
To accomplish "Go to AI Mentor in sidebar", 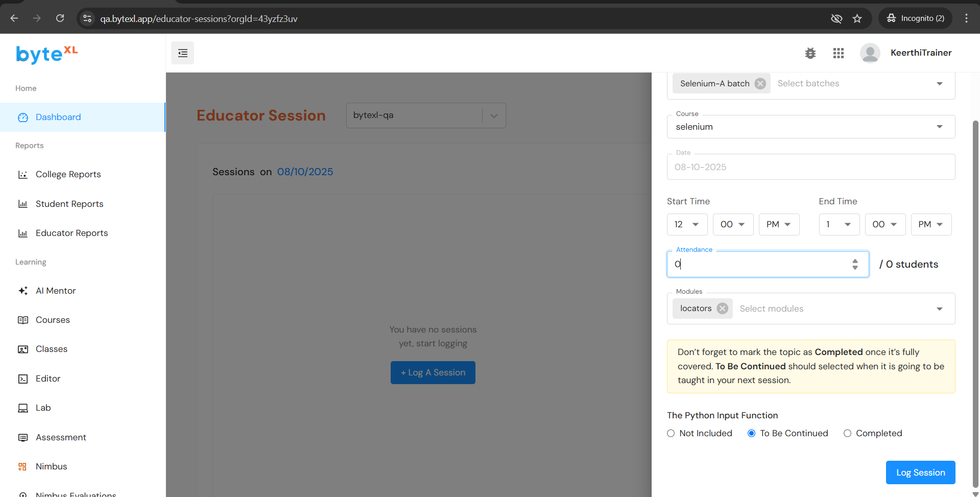I will [x=56, y=291].
